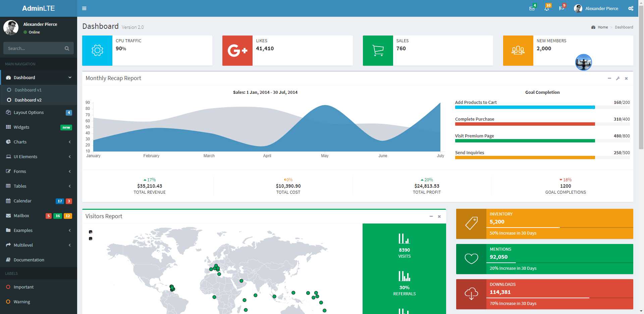Click the AdminLTE logo link
This screenshot has width=644, height=314.
click(x=39, y=8)
